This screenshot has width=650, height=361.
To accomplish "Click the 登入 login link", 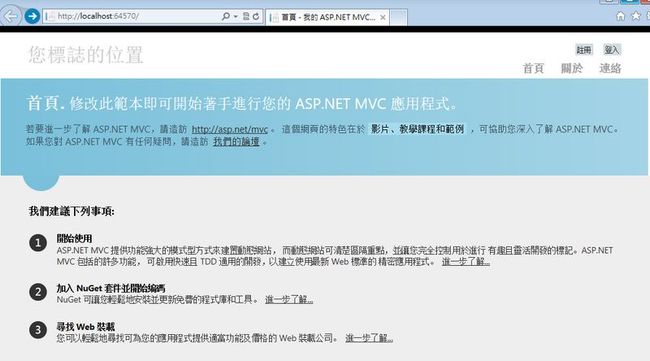I will (x=611, y=50).
